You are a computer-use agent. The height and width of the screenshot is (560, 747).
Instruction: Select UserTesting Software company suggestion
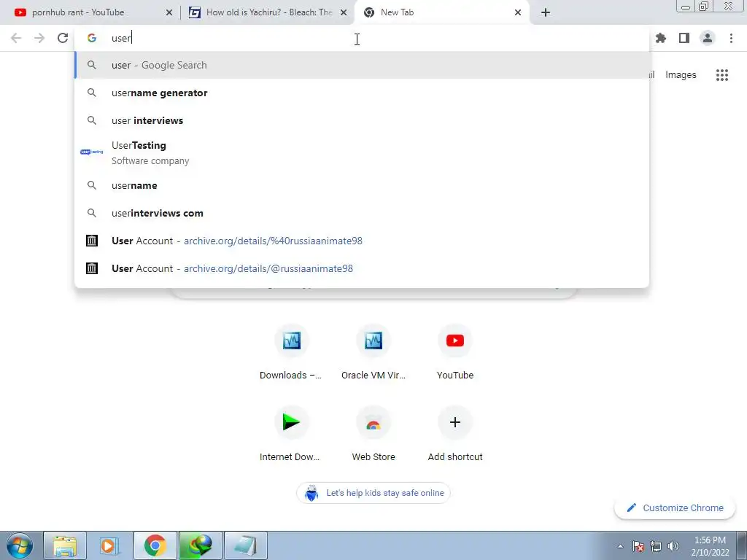362,153
